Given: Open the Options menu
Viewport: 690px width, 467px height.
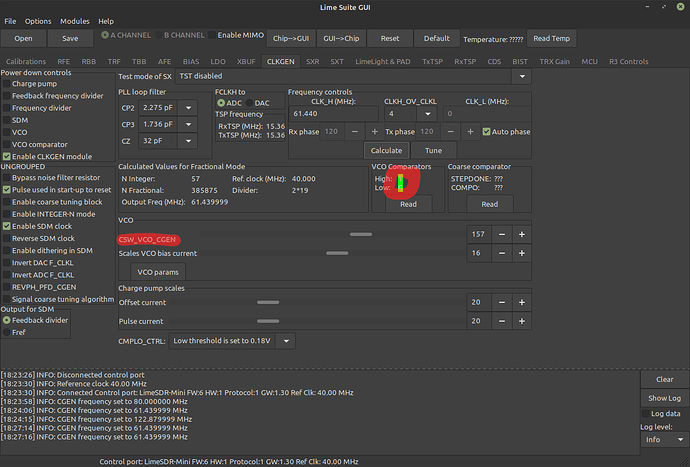Looking at the screenshot, I should click(x=38, y=21).
